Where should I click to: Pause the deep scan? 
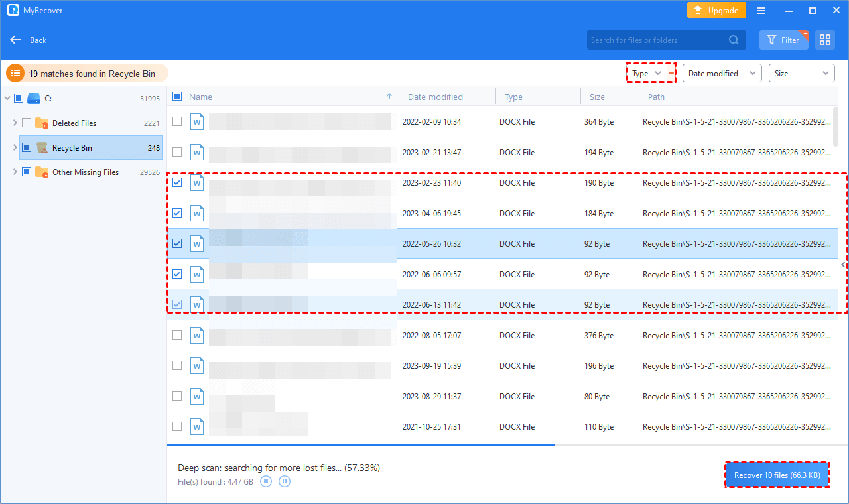285,481
